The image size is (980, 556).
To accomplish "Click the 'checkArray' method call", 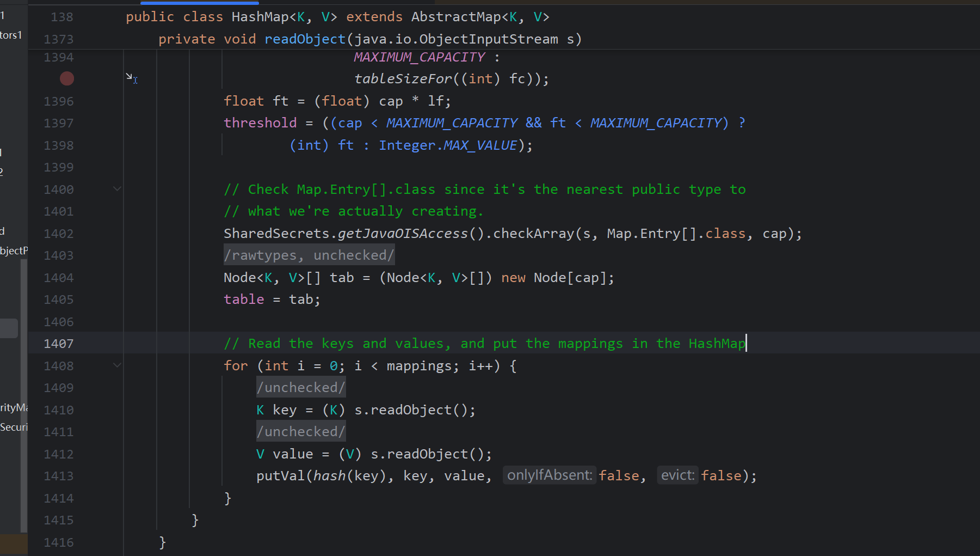I will tap(534, 234).
